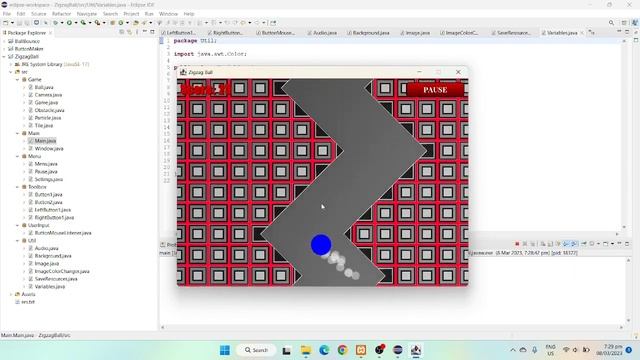Click the green Run button in the Eclipse toolbar

click(69, 23)
